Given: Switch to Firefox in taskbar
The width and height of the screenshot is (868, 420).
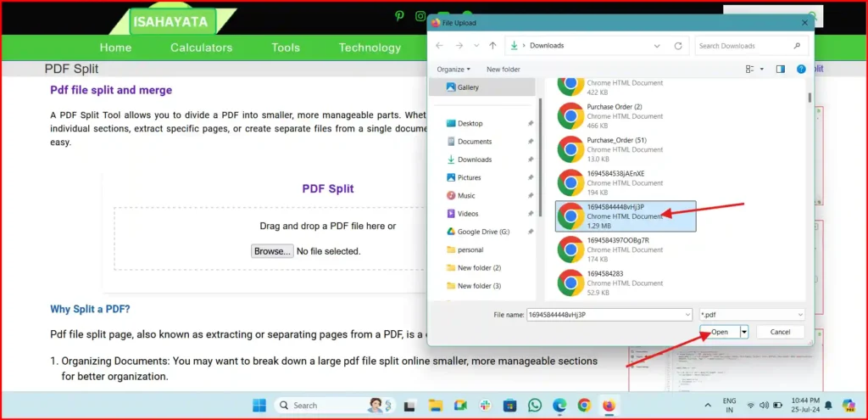Looking at the screenshot, I should point(609,406).
